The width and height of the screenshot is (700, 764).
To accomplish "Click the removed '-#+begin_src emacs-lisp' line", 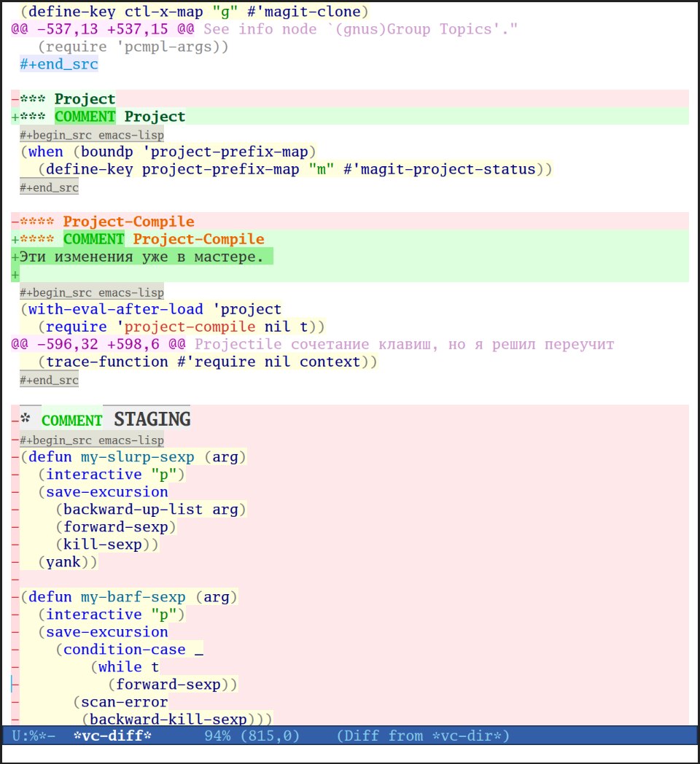I will click(87, 440).
